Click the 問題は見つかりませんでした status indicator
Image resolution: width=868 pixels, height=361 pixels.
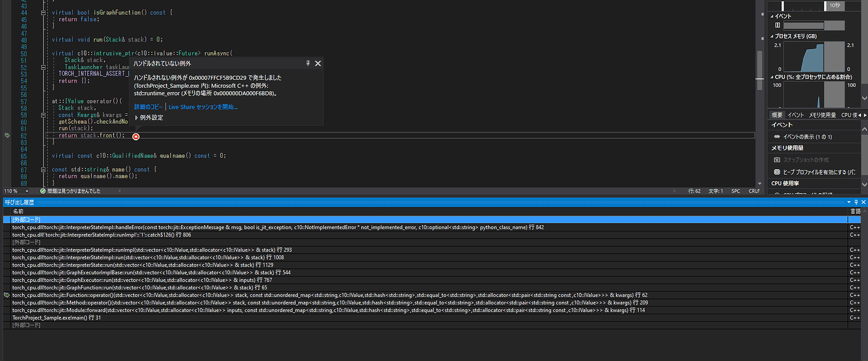click(x=70, y=191)
